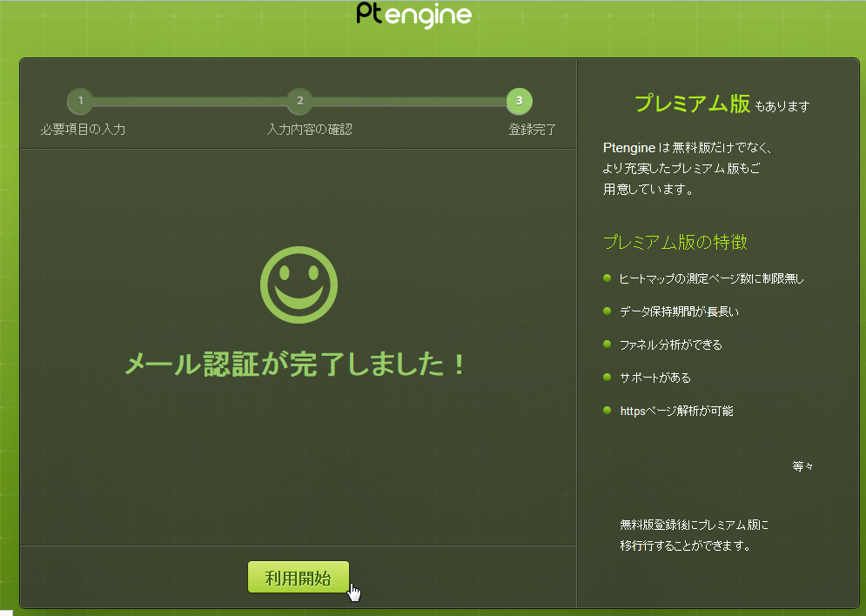
Task: Click 無料版登録後にプレミアム版に note text
Action: coord(695,525)
